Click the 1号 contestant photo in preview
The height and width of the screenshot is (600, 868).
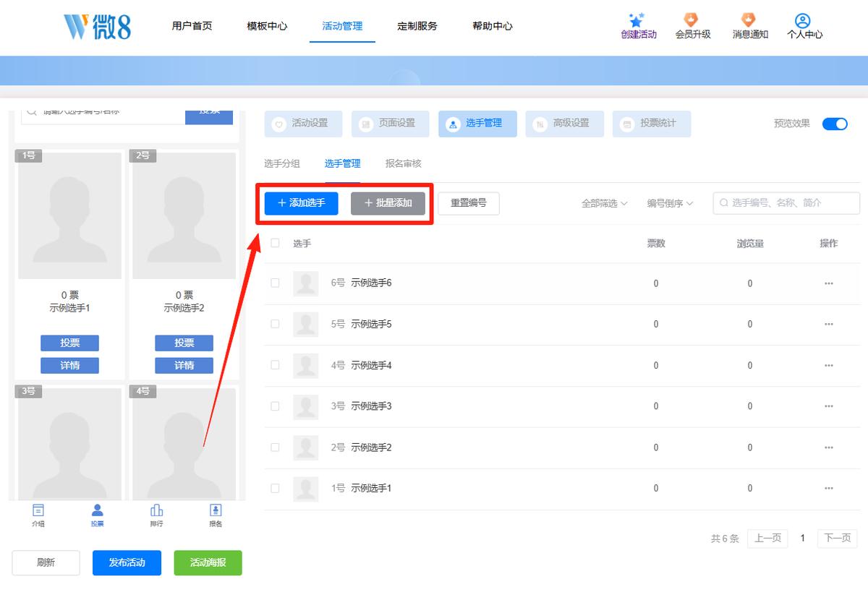pos(69,215)
